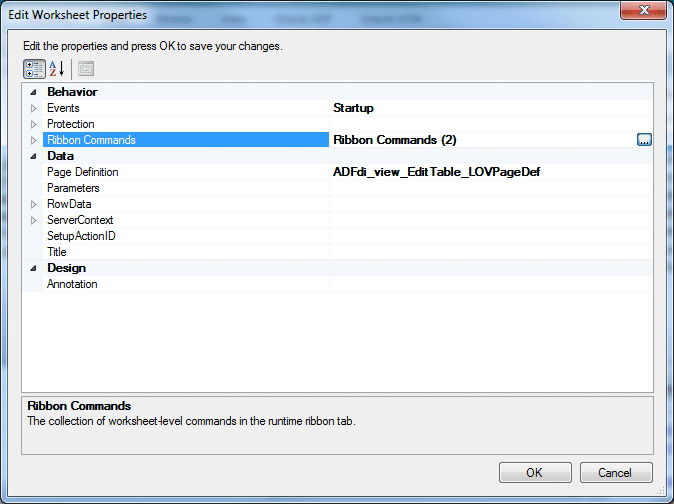
Task: Close the Edit Worksheet Properties dialog
Action: pyautogui.click(x=643, y=10)
